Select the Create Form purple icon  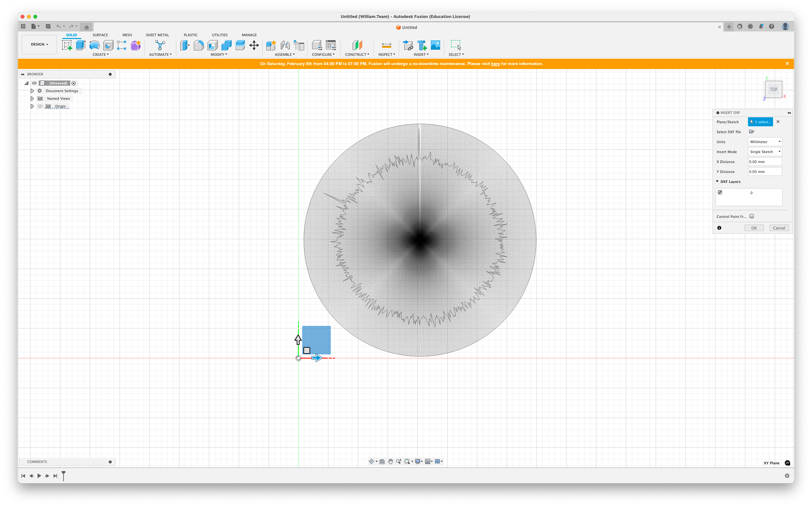point(136,45)
